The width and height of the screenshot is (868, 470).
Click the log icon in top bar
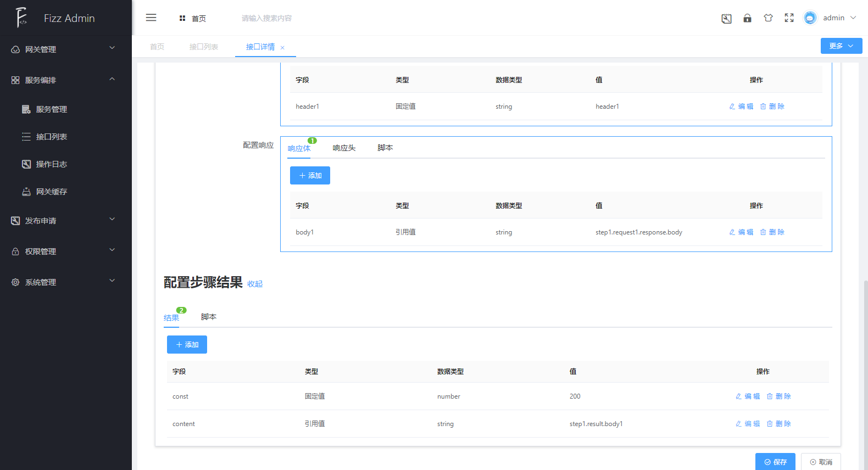click(726, 19)
